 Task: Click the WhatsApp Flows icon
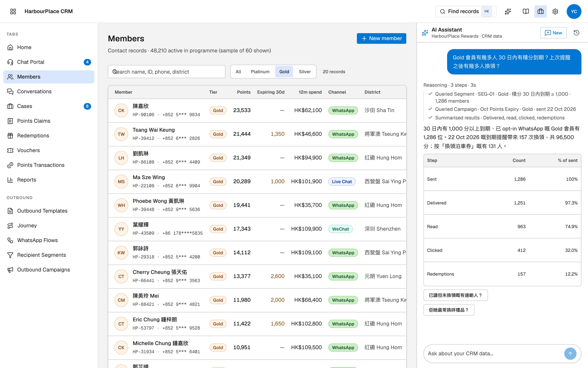click(10, 240)
